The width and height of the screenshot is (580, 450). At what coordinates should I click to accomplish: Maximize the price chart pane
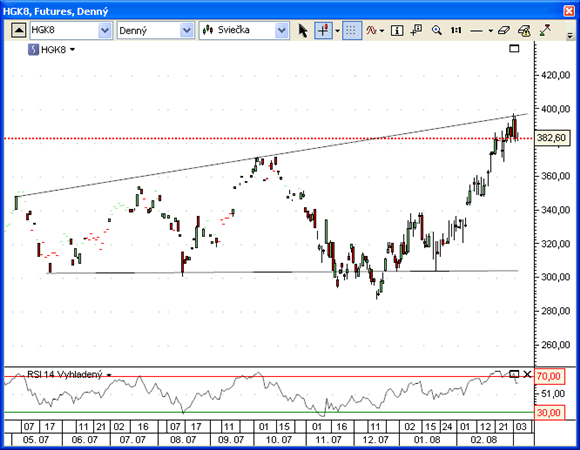click(514, 48)
